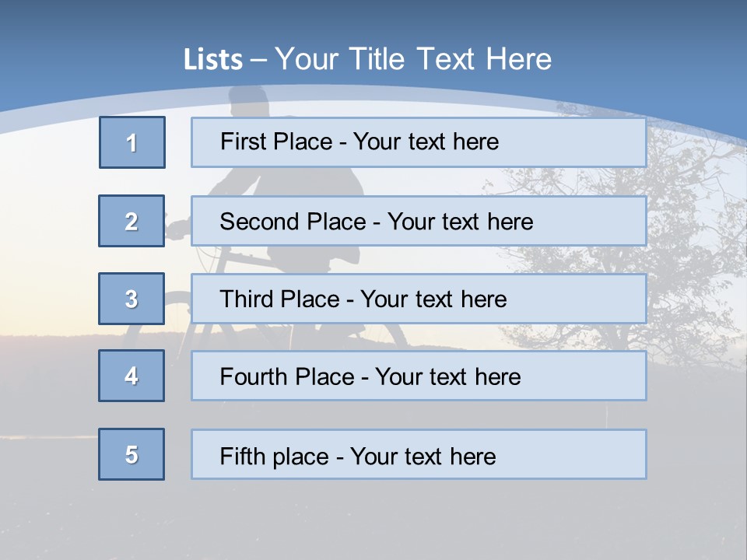Select the number 2 square
This screenshot has height=560, width=747.
coord(132,221)
